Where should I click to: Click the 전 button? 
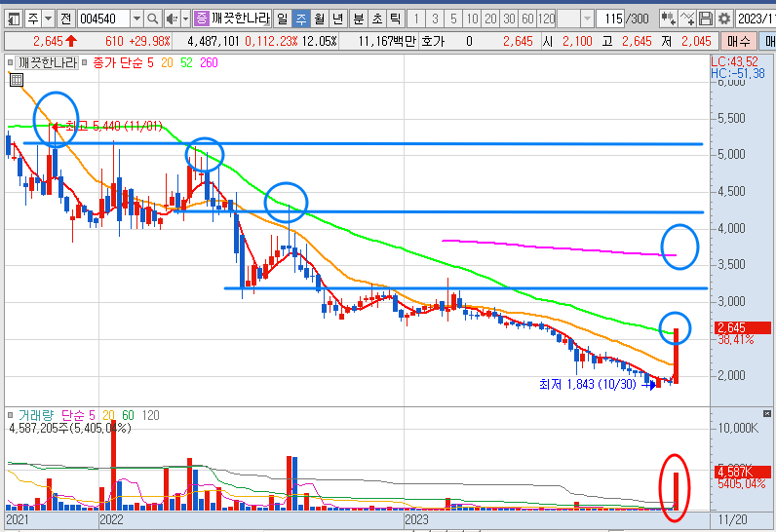coord(66,19)
